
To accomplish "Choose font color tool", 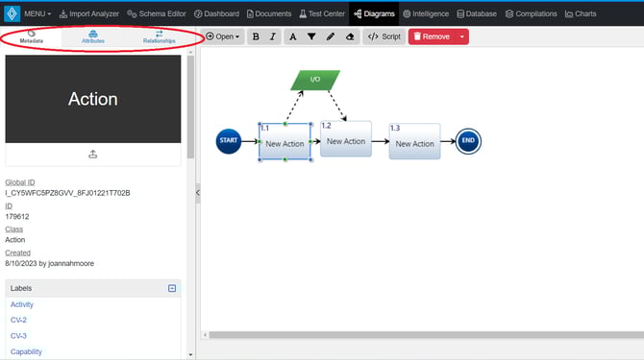I will coord(293,36).
